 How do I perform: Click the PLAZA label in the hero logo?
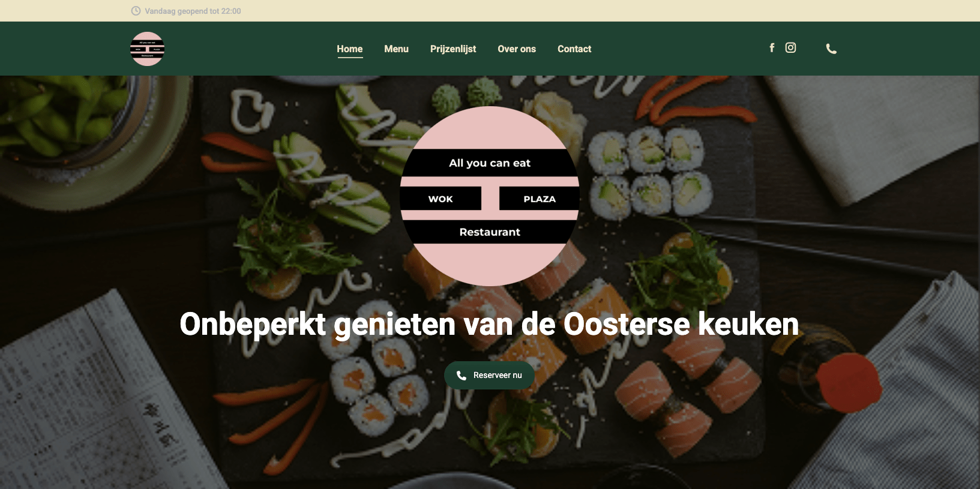[539, 199]
